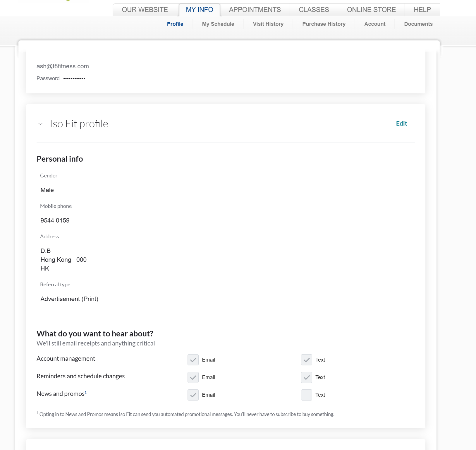Uncheck Account management Email checkbox
Image resolution: width=476 pixels, height=450 pixels.
[193, 360]
